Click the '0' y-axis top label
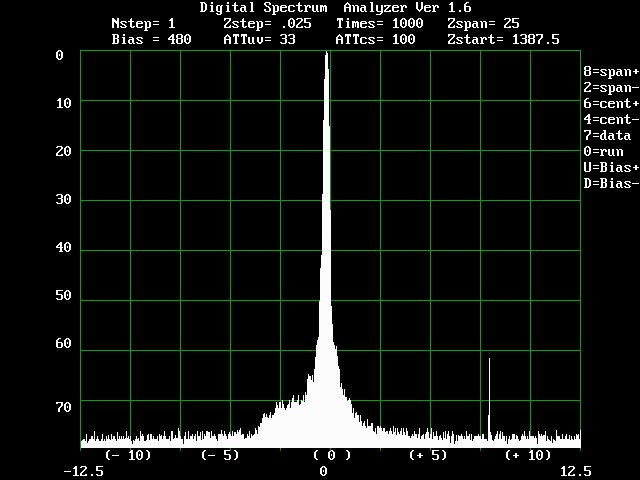Viewport: 640px width, 480px height. point(60,55)
